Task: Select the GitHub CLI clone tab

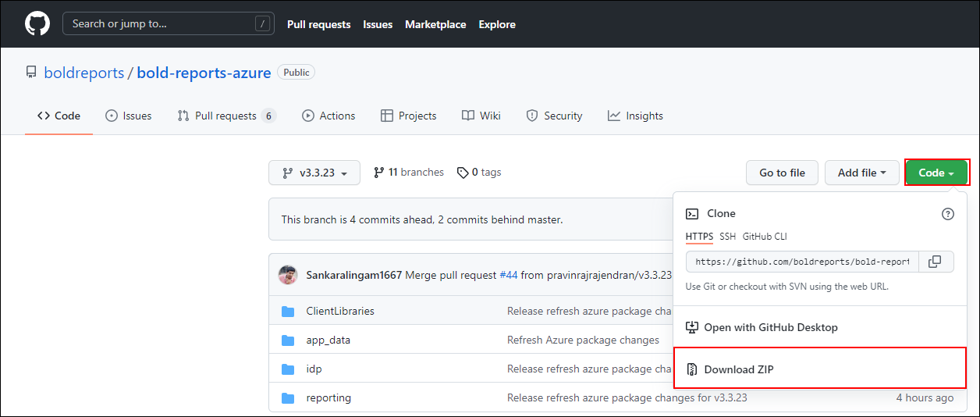Action: pos(765,236)
